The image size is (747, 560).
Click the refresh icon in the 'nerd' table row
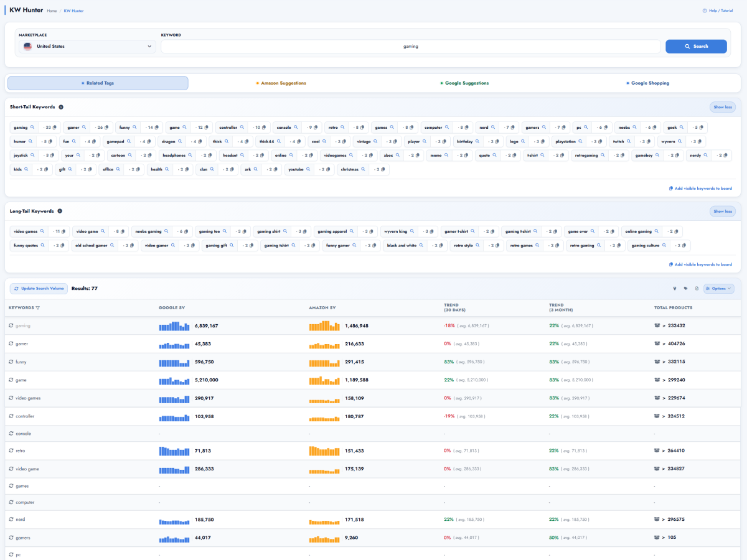click(x=11, y=520)
